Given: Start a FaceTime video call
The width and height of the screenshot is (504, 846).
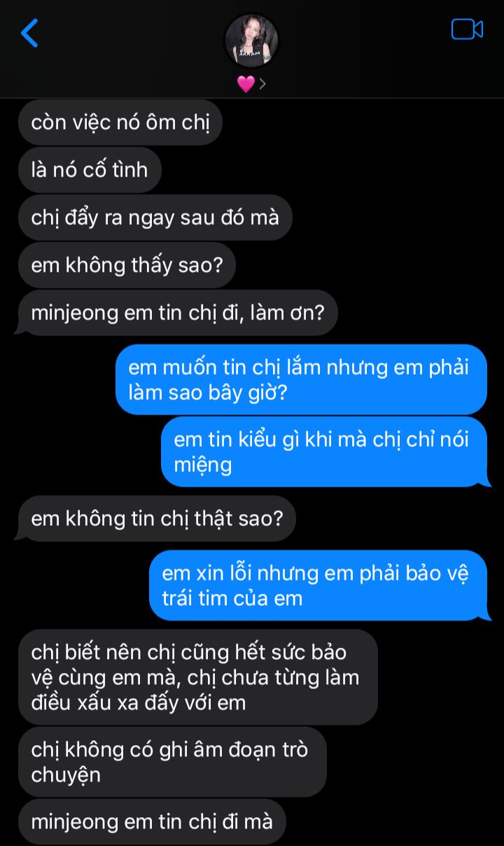Looking at the screenshot, I should 467,29.
